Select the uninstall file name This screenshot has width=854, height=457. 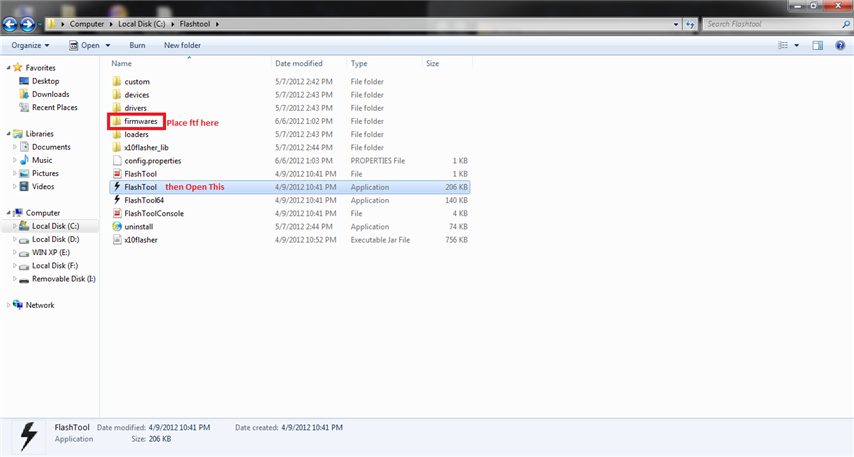click(138, 226)
